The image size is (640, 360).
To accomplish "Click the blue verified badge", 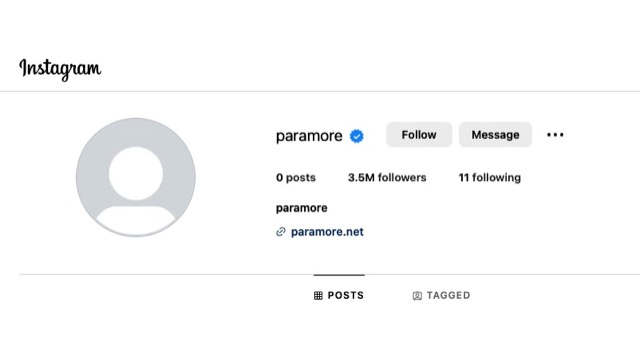I will tap(356, 136).
